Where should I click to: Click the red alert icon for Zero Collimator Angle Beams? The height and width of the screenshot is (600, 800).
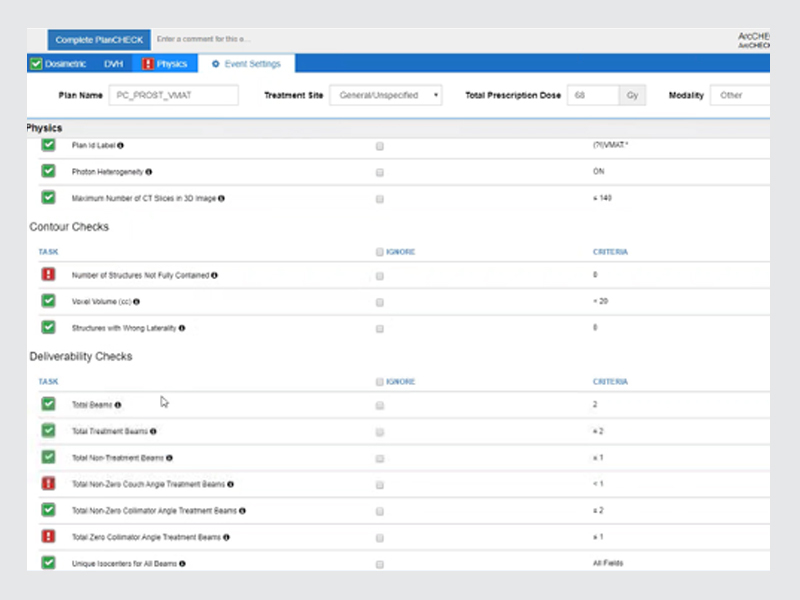click(x=48, y=536)
